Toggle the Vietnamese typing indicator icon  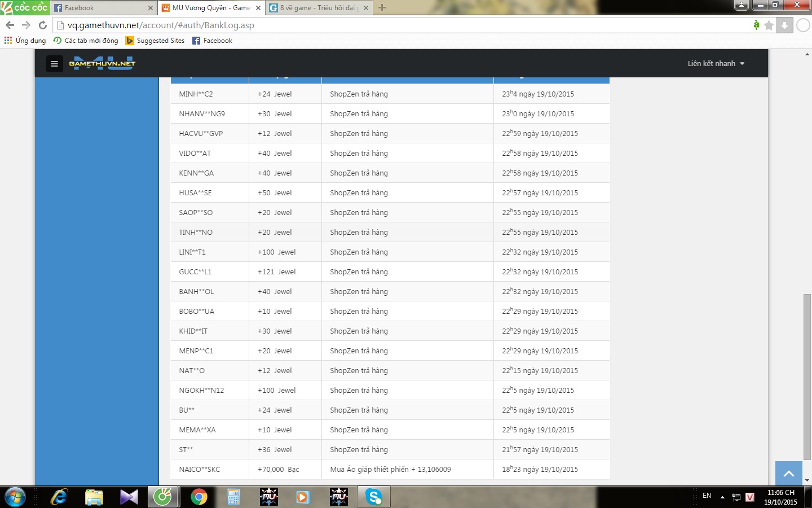coord(756,25)
